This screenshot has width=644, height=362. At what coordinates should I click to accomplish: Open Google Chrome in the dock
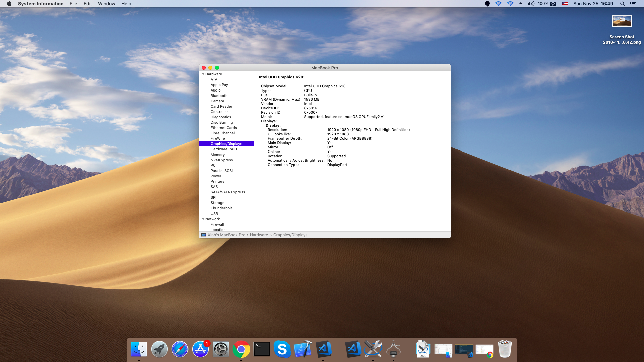[x=241, y=349]
